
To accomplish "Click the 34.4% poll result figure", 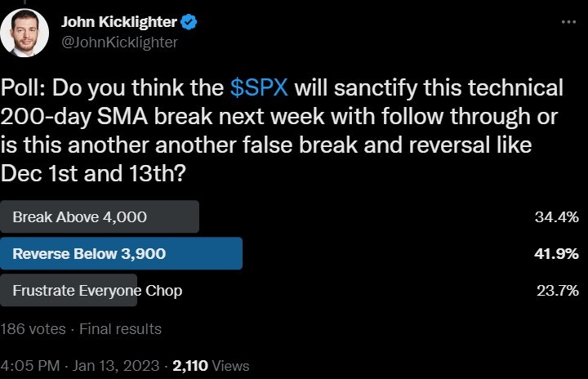I will click(x=556, y=217).
